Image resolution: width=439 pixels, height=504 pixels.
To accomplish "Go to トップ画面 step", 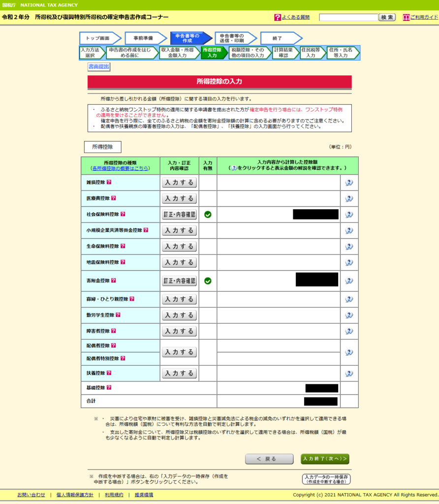I will click(x=100, y=38).
